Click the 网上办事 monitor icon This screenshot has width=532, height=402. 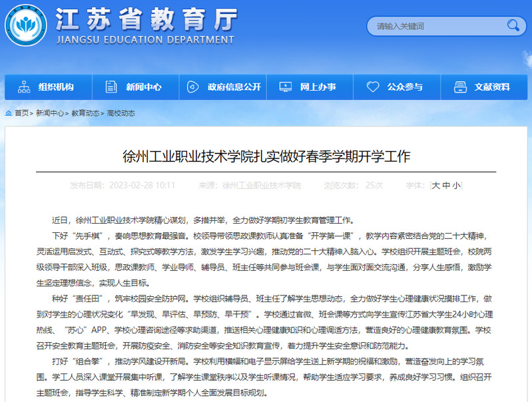285,87
